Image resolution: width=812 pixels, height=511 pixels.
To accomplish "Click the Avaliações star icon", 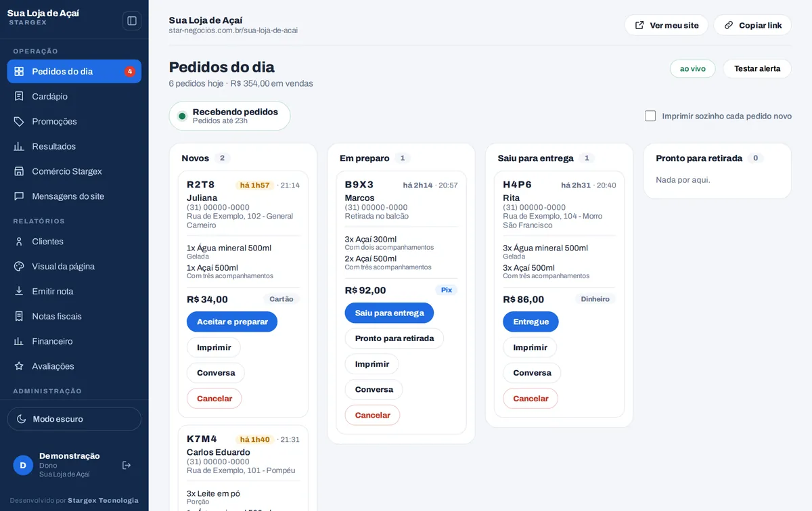I will 19,366.
